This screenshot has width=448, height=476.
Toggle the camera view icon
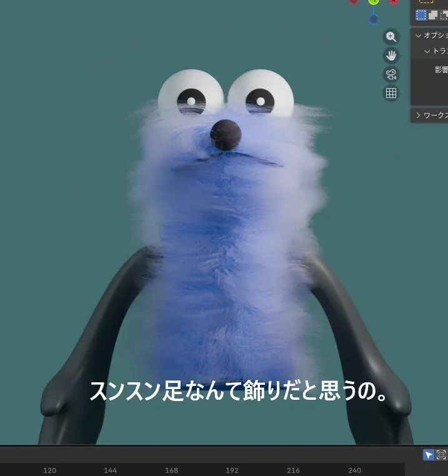391,74
